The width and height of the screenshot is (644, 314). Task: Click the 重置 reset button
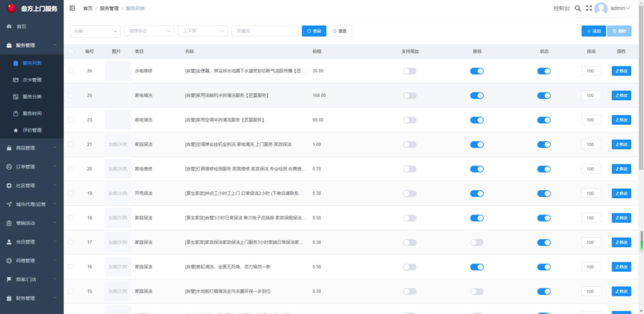pos(339,31)
